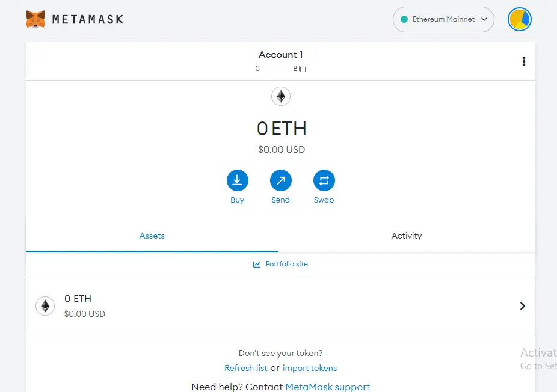Screen dimensions: 557x392
Task: Click the METAMASK wordmark text
Action: (88, 19)
